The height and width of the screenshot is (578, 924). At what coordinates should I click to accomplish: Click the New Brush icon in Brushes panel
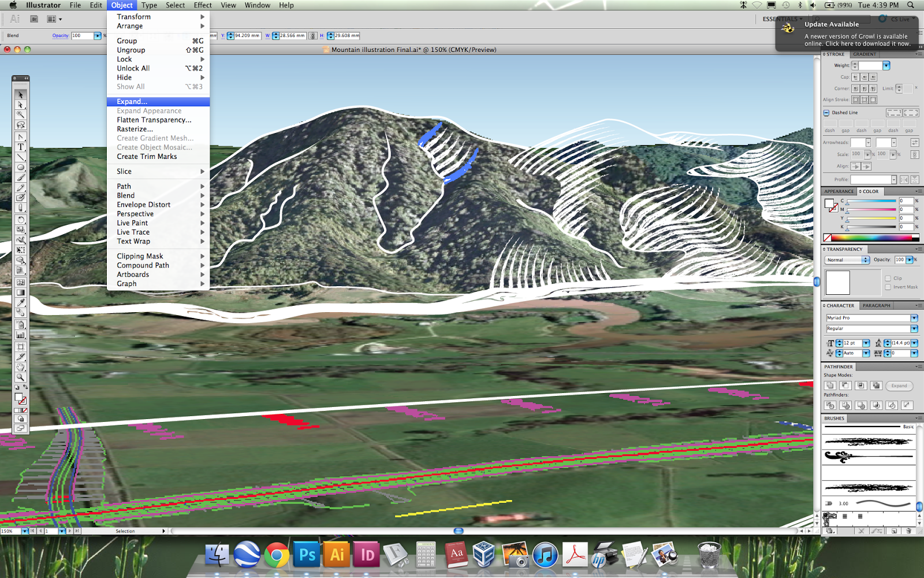[894, 531]
